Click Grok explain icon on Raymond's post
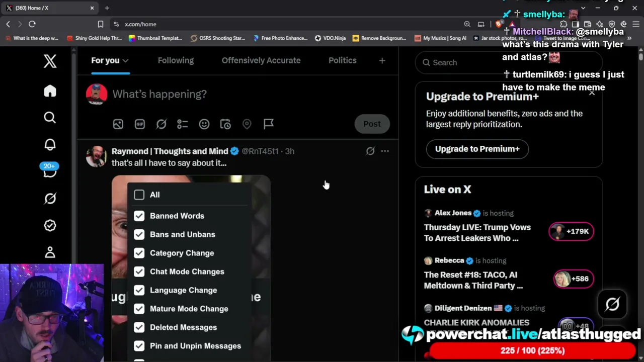Image resolution: width=644 pixels, height=362 pixels. tap(370, 151)
